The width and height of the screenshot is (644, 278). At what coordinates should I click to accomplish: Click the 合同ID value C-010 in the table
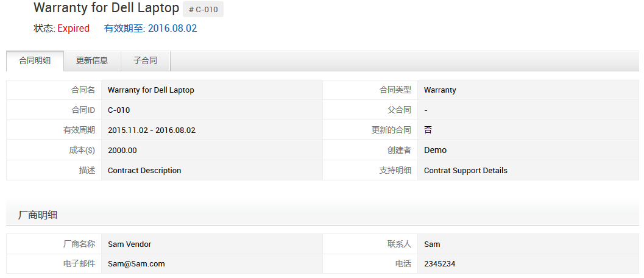(x=119, y=110)
